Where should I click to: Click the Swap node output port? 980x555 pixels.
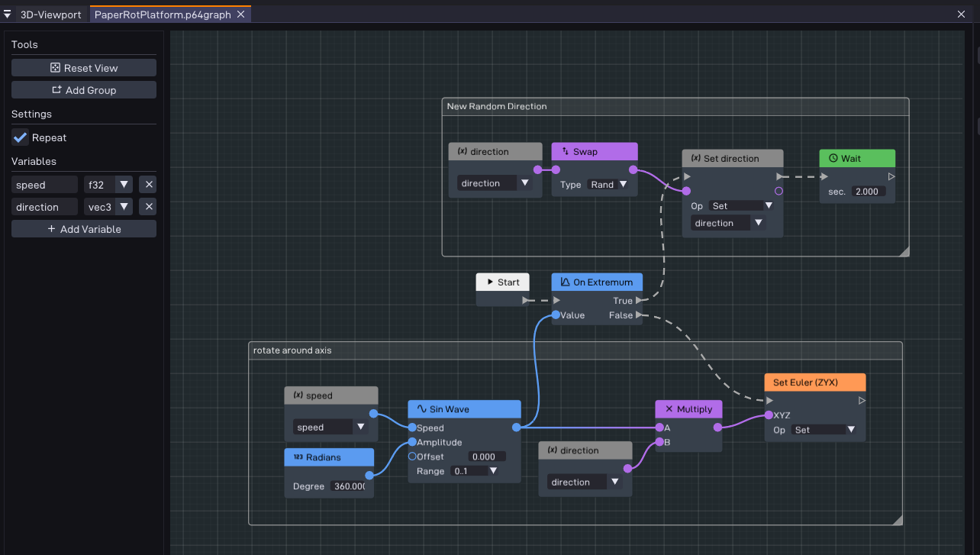pyautogui.click(x=633, y=169)
